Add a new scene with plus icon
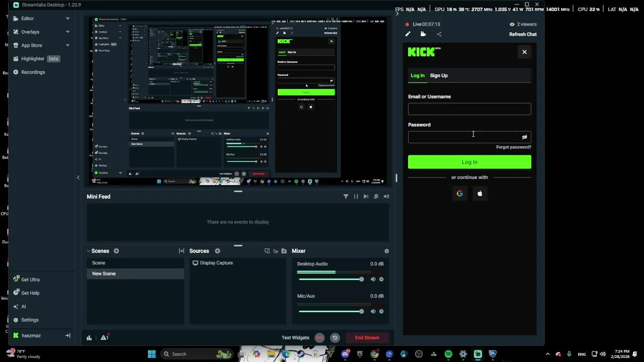The height and width of the screenshot is (362, 644). pyautogui.click(x=116, y=251)
